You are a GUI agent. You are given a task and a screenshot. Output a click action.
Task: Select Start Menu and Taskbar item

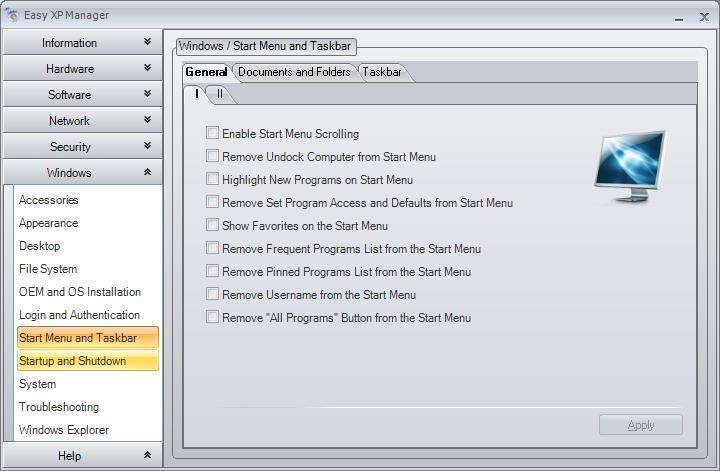(x=88, y=337)
